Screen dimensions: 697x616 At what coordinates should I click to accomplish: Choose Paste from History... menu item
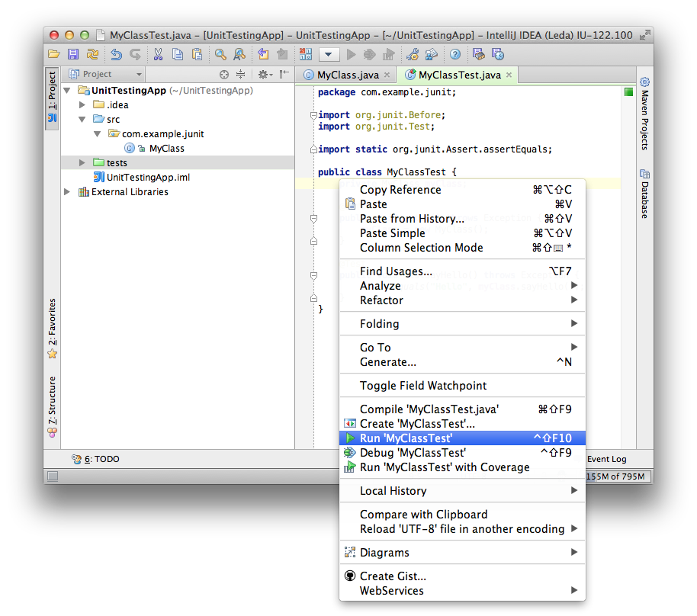pos(462,219)
